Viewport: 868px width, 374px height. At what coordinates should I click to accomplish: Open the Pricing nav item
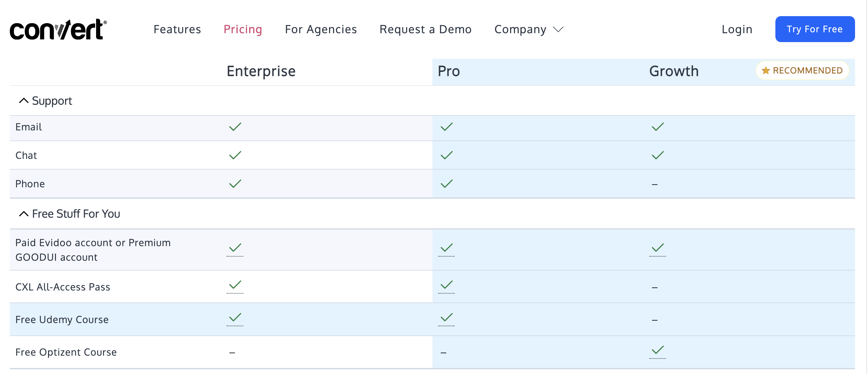point(243,29)
